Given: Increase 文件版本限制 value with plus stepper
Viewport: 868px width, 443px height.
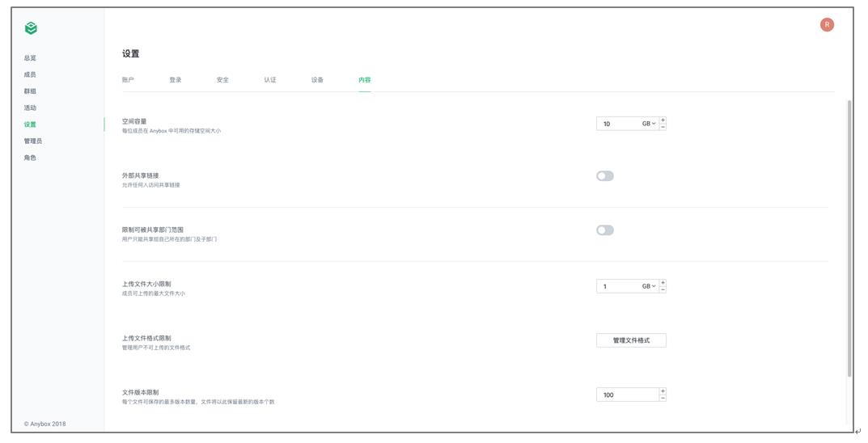Looking at the screenshot, I should 663,391.
